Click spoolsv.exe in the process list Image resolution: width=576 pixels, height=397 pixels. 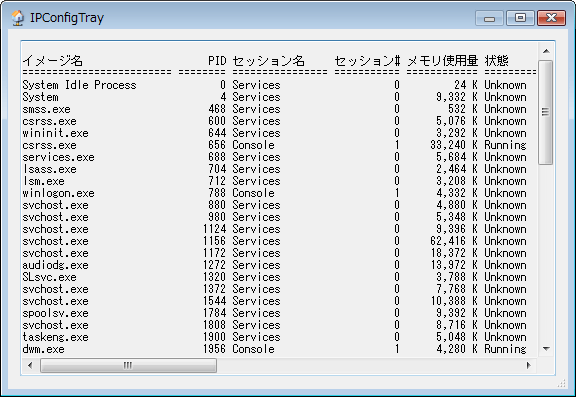[55, 313]
